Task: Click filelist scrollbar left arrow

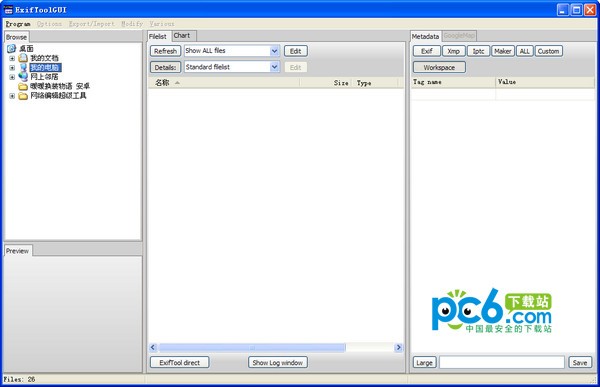Action: click(153, 348)
